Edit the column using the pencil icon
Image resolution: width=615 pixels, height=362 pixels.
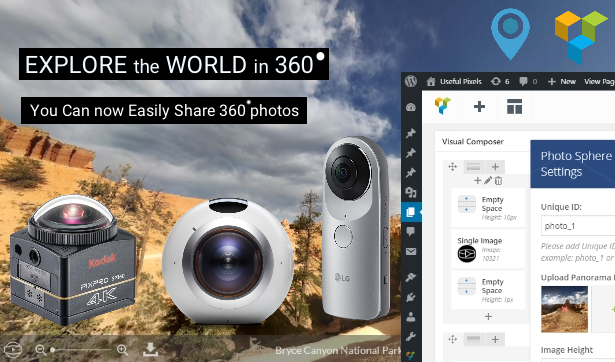488,180
